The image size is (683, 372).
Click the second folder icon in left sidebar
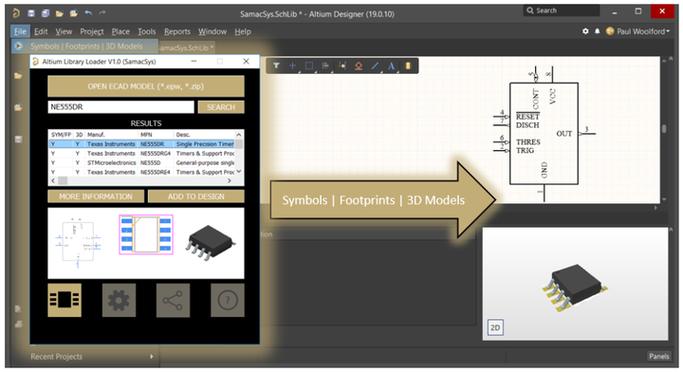pyautogui.click(x=18, y=108)
